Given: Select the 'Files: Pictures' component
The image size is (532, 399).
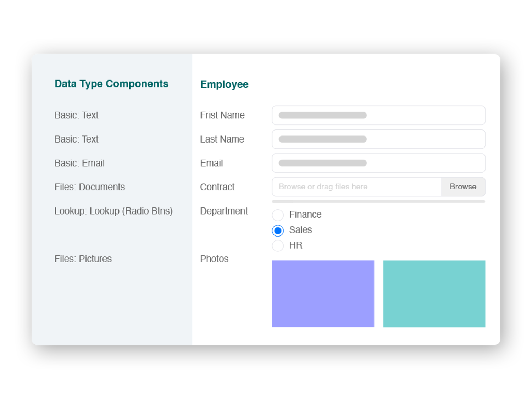Looking at the screenshot, I should pos(83,259).
